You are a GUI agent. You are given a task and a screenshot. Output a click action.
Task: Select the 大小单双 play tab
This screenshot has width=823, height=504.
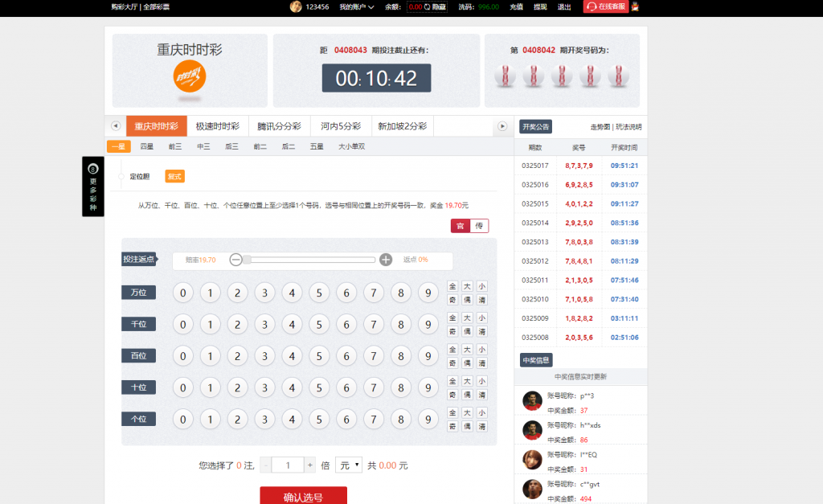click(351, 146)
